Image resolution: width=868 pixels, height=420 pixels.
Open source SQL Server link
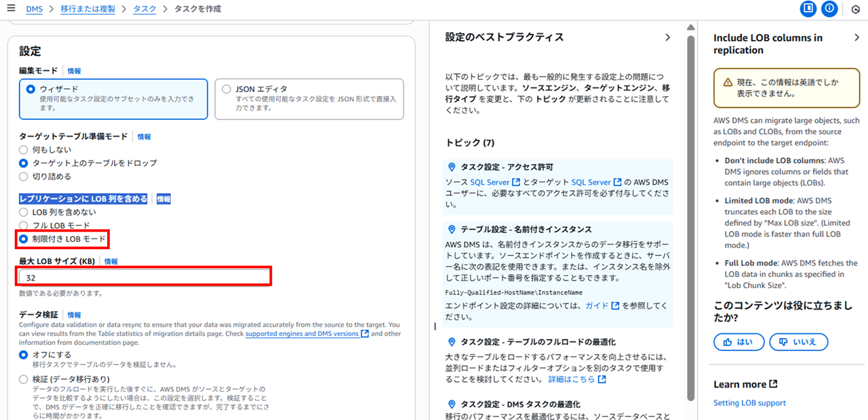click(490, 182)
